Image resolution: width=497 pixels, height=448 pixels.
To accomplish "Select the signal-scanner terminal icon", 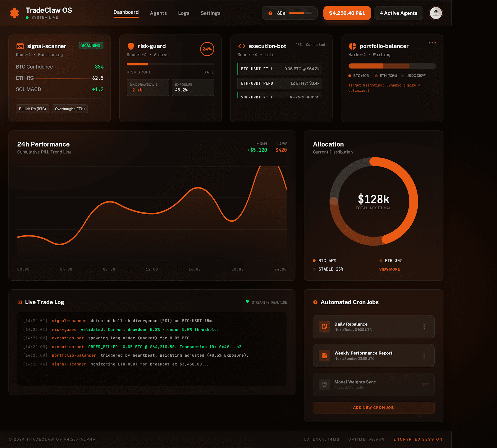I will click(x=20, y=46).
